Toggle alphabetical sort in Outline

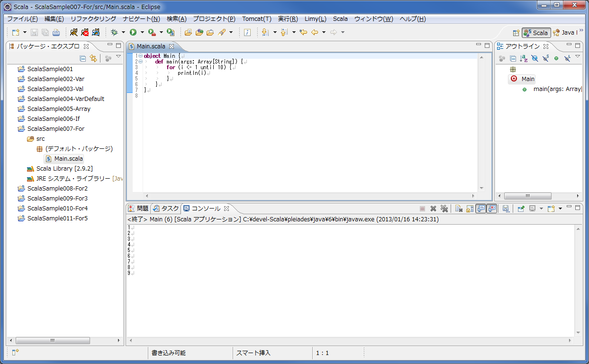click(524, 58)
